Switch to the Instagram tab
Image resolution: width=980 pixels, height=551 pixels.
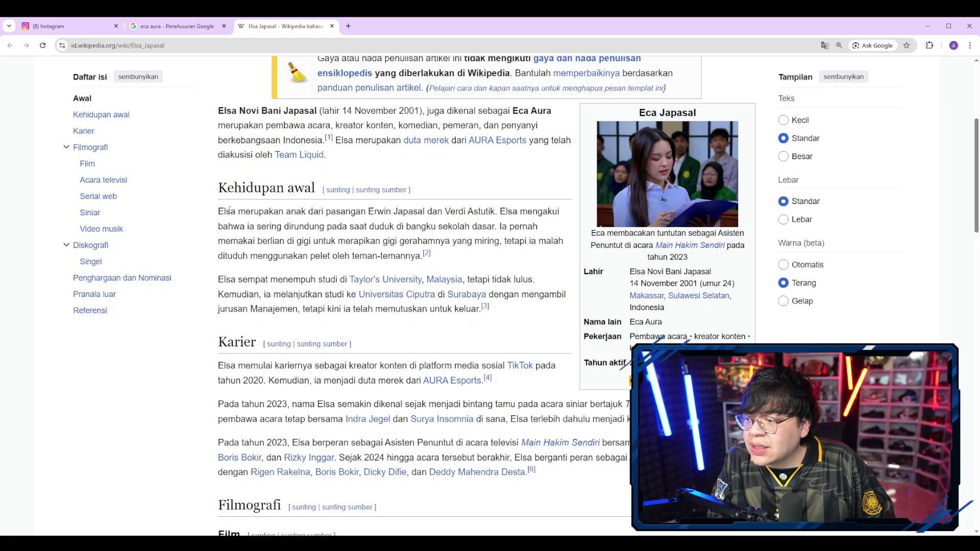coord(66,26)
